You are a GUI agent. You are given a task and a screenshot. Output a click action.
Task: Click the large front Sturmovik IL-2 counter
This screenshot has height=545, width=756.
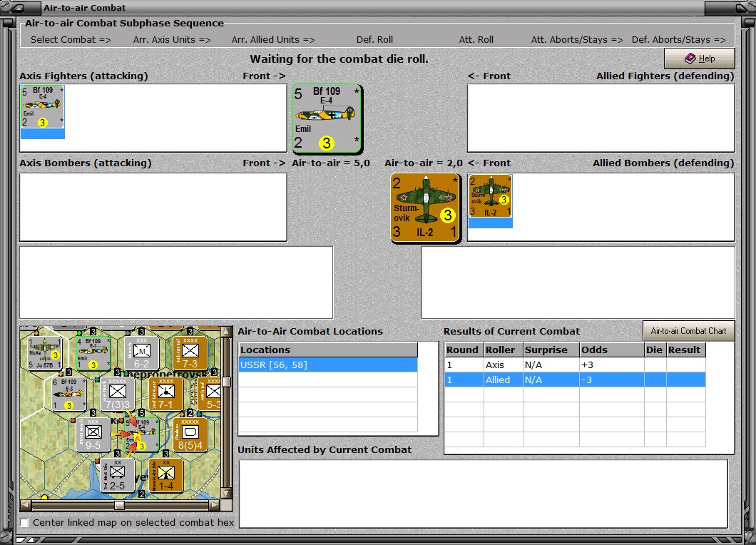[425, 208]
